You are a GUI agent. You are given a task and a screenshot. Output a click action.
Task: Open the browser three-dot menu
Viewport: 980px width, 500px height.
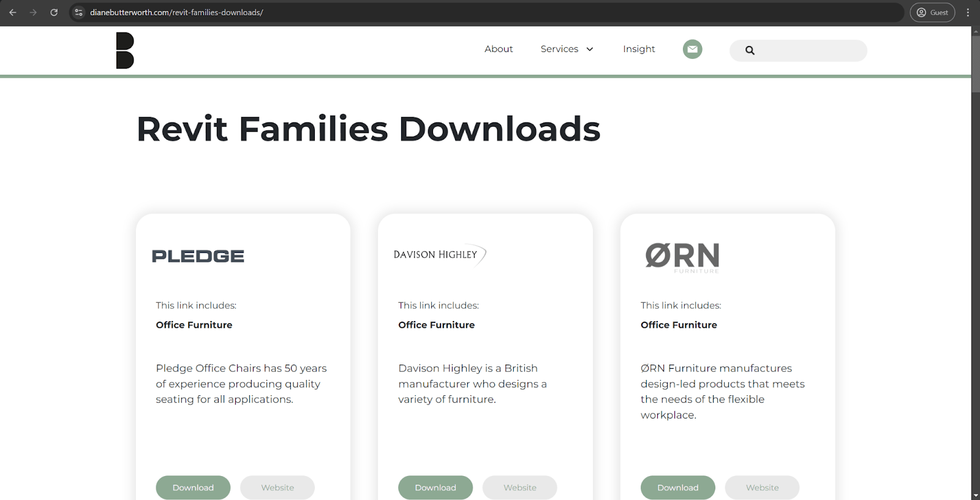coord(968,12)
